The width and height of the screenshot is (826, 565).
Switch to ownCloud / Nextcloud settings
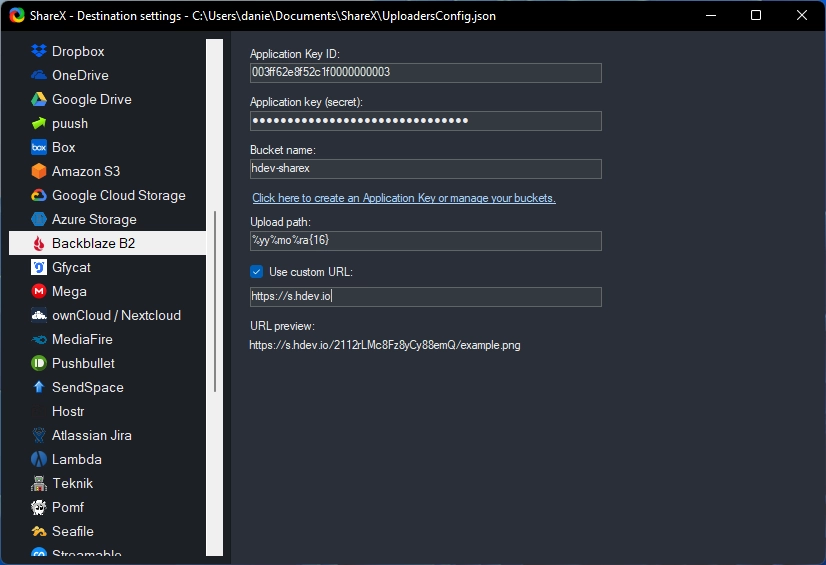coord(116,315)
